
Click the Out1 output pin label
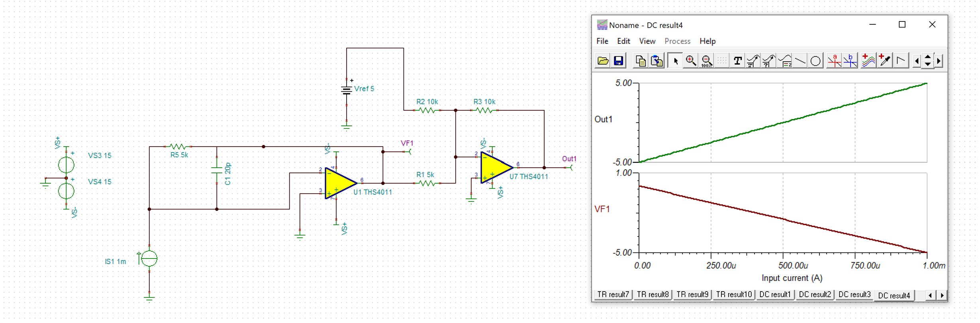point(569,159)
